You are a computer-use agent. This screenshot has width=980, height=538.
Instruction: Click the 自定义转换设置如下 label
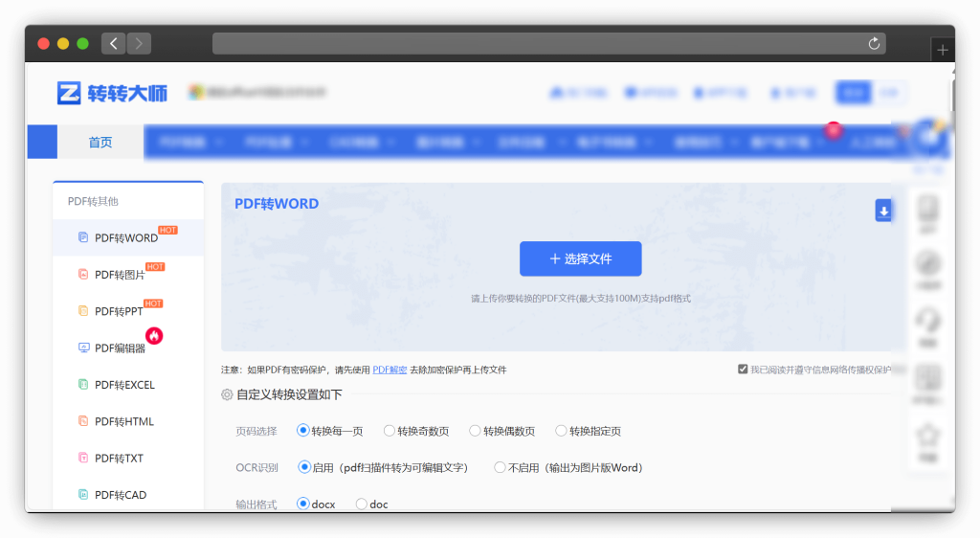289,395
